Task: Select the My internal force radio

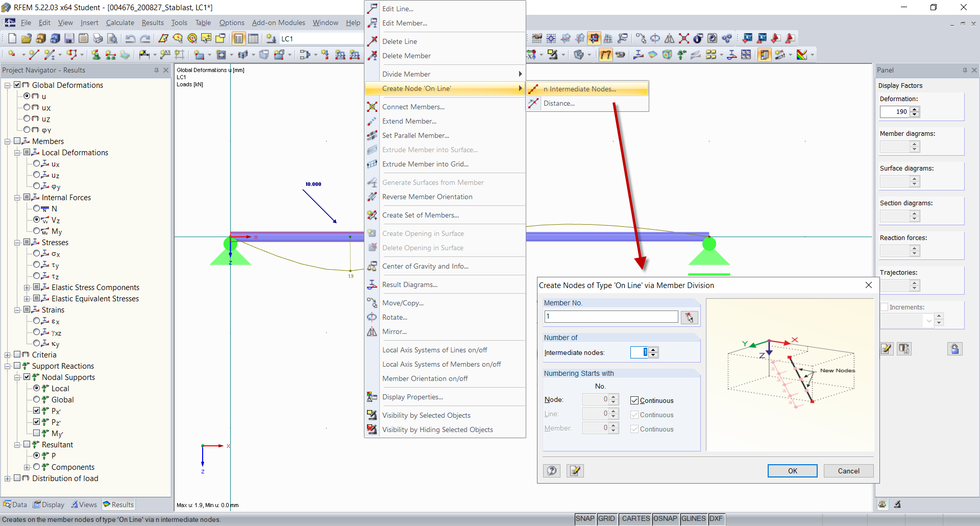Action: [x=37, y=231]
